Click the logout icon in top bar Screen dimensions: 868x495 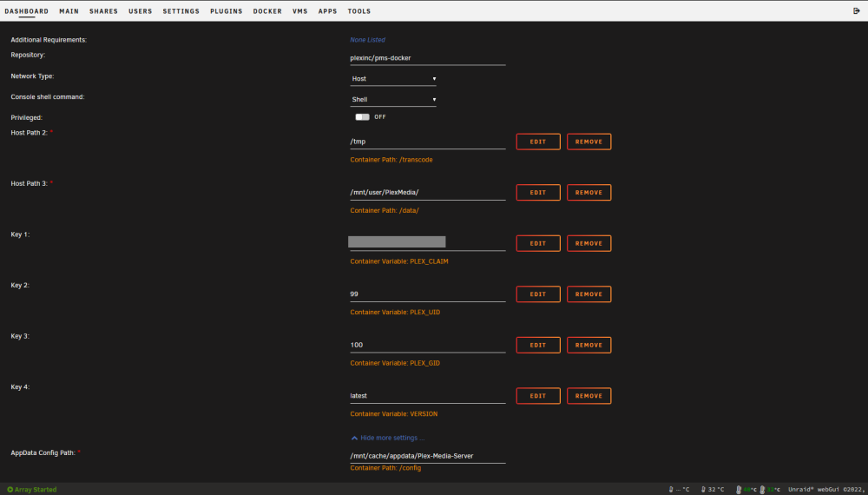(857, 11)
